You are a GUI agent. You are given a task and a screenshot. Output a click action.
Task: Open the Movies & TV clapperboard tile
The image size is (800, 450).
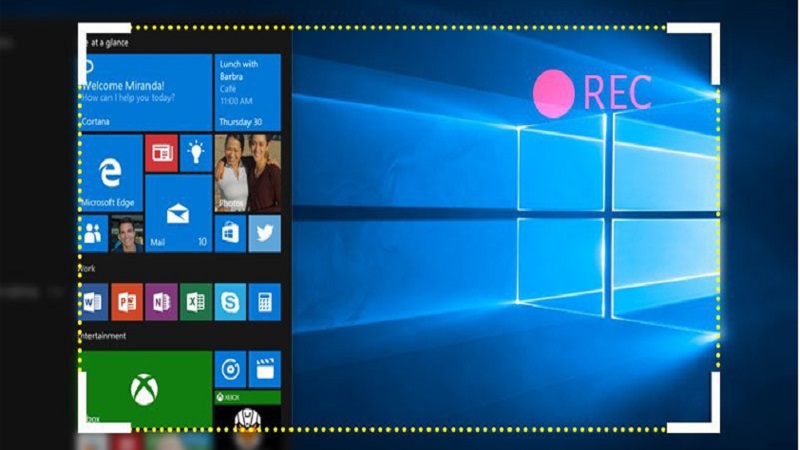(x=265, y=369)
